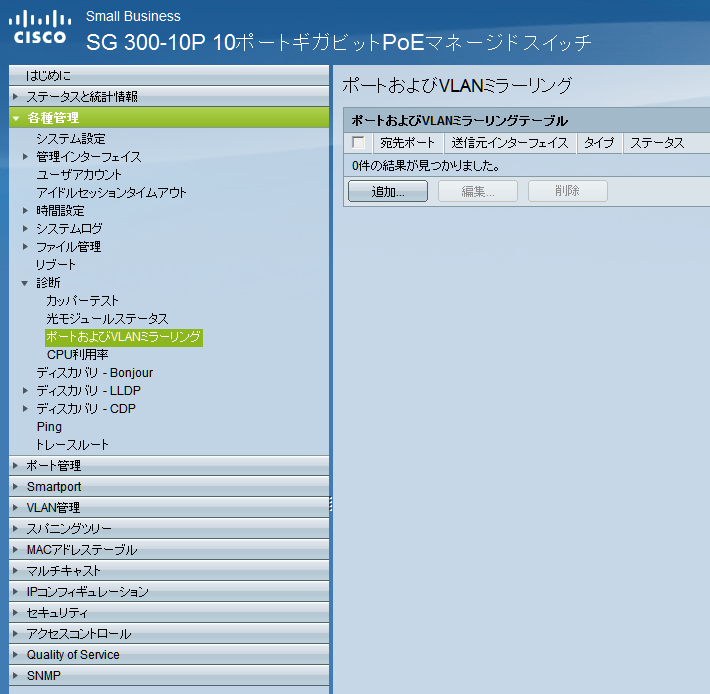Screen dimensions: 710x694
Task: Expand the Smartport section
Action: click(x=169, y=487)
